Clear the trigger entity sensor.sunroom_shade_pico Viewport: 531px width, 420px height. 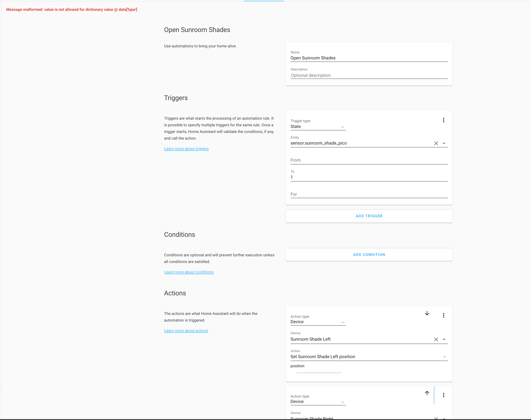[436, 143]
